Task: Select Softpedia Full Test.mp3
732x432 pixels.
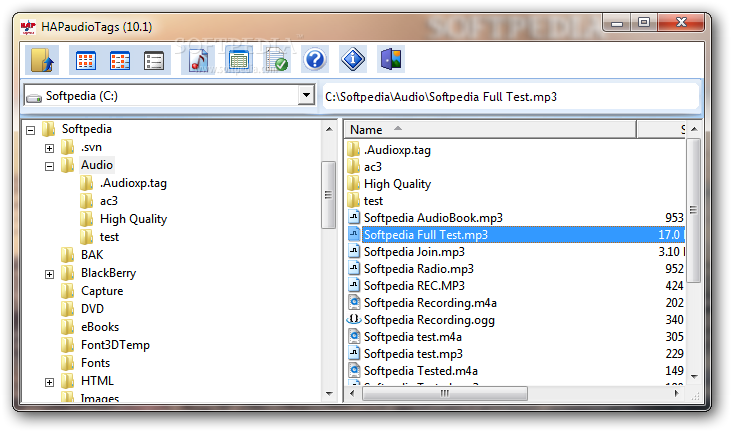Action: (425, 235)
